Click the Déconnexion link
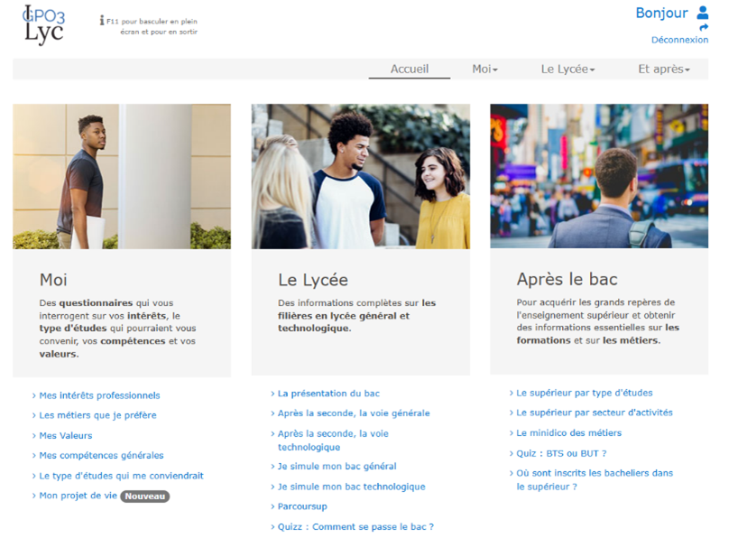 [679, 40]
